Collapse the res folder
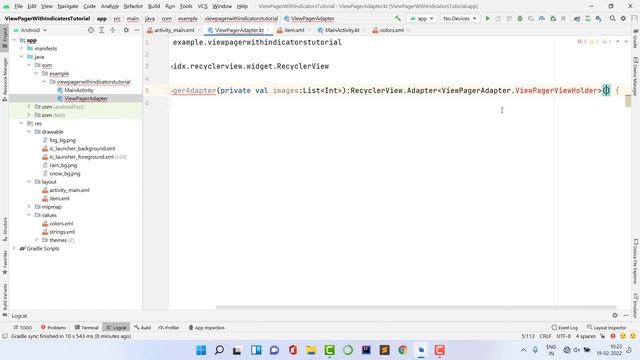640x360 pixels. tap(22, 123)
